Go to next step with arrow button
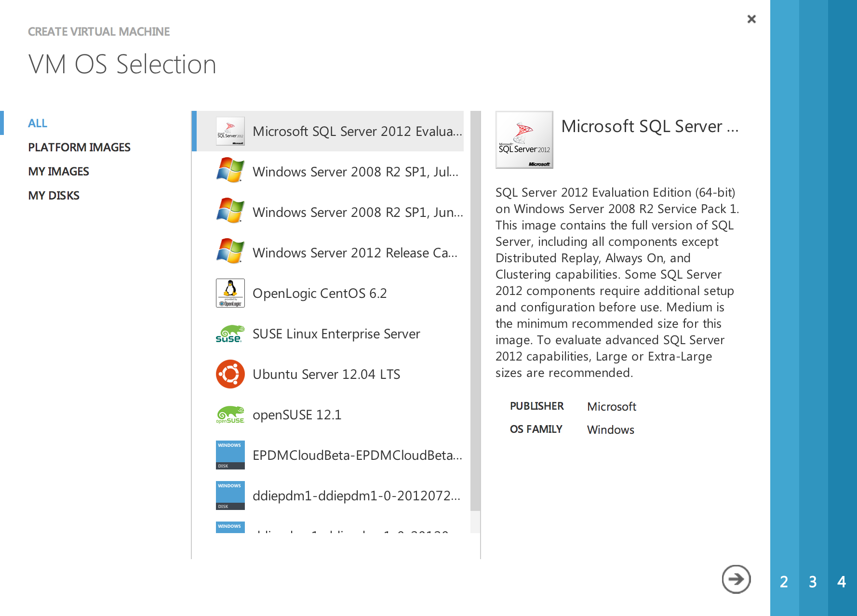The image size is (857, 616). pos(736,579)
